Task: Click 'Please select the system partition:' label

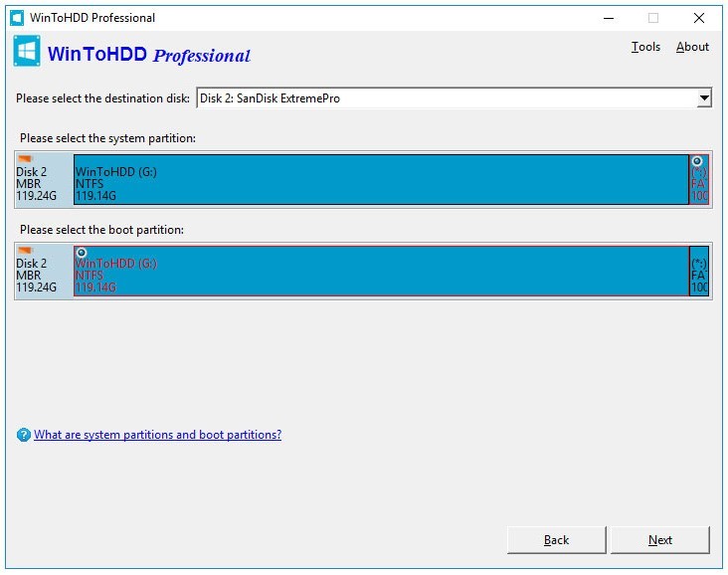Action: 107,138
